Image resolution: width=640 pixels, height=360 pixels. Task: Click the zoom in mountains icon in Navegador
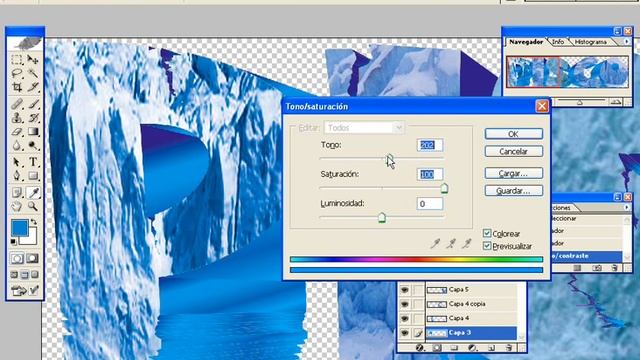pos(616,102)
